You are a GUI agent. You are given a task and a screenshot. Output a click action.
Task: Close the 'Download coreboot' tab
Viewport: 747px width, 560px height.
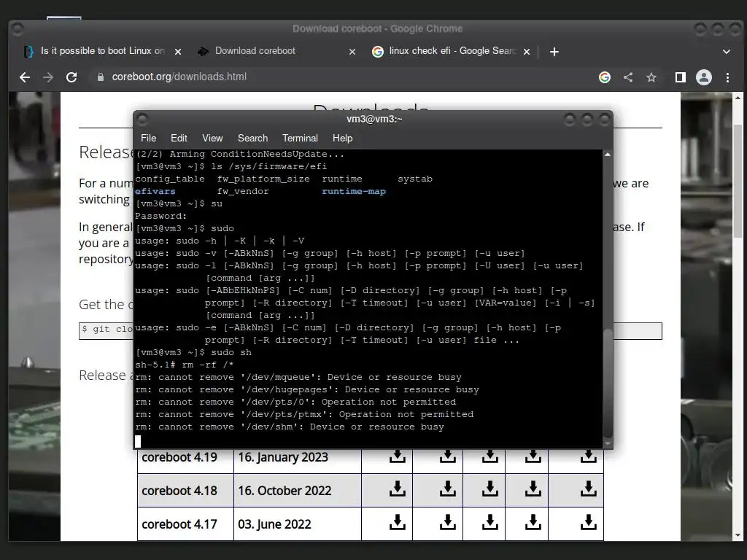tap(352, 52)
